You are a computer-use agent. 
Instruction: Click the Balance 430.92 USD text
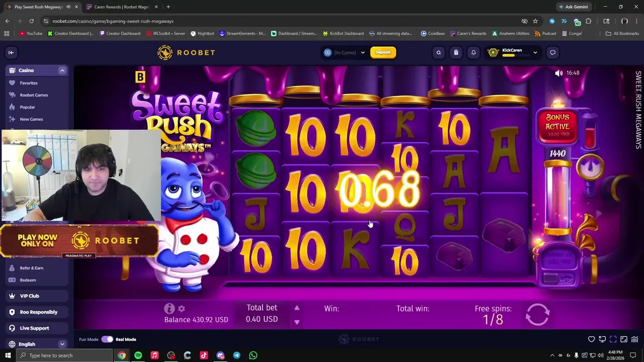click(196, 320)
